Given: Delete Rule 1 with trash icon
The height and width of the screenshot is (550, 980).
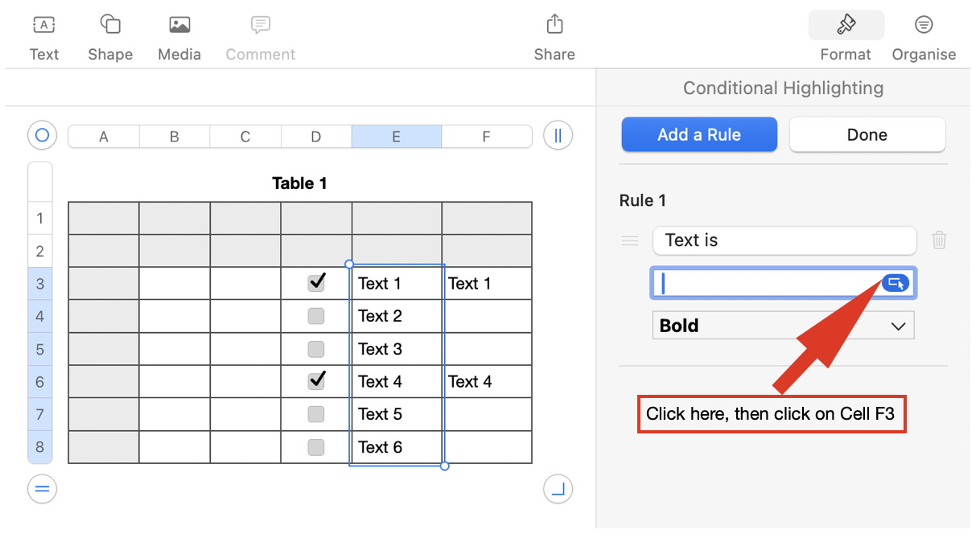Looking at the screenshot, I should 939,240.
